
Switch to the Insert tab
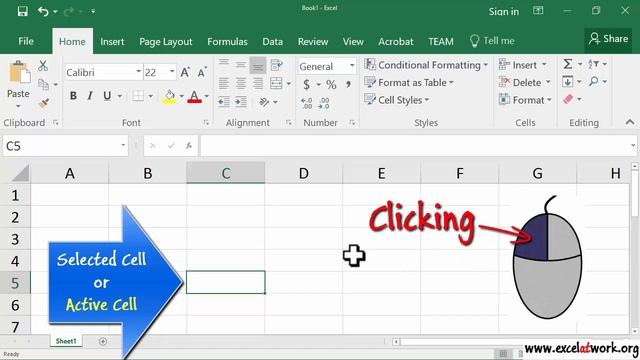[112, 42]
